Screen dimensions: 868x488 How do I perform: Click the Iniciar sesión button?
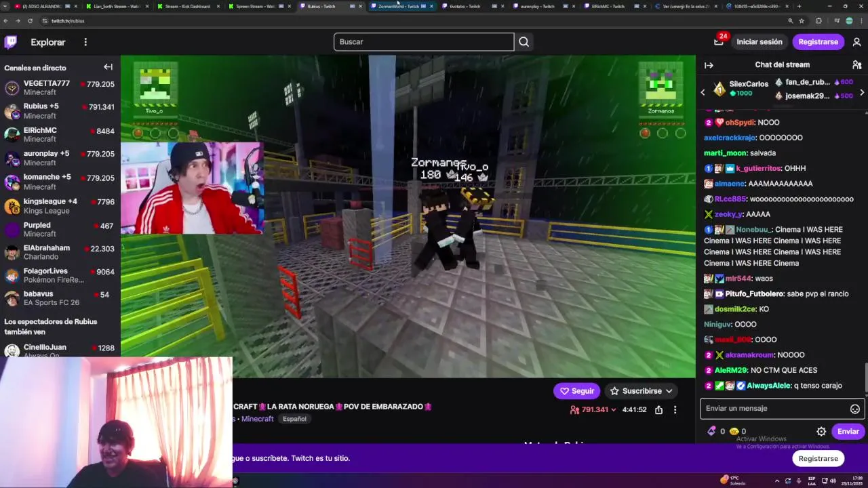(759, 42)
